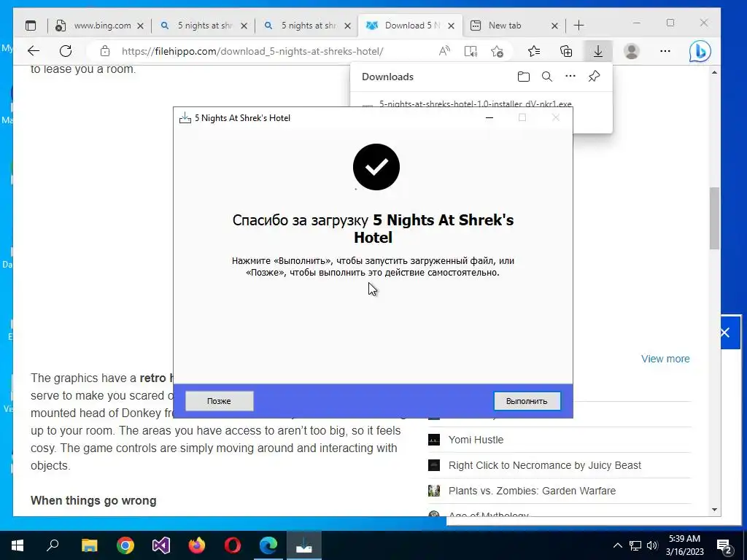Click the Выполнить button in installer dialog

(527, 401)
